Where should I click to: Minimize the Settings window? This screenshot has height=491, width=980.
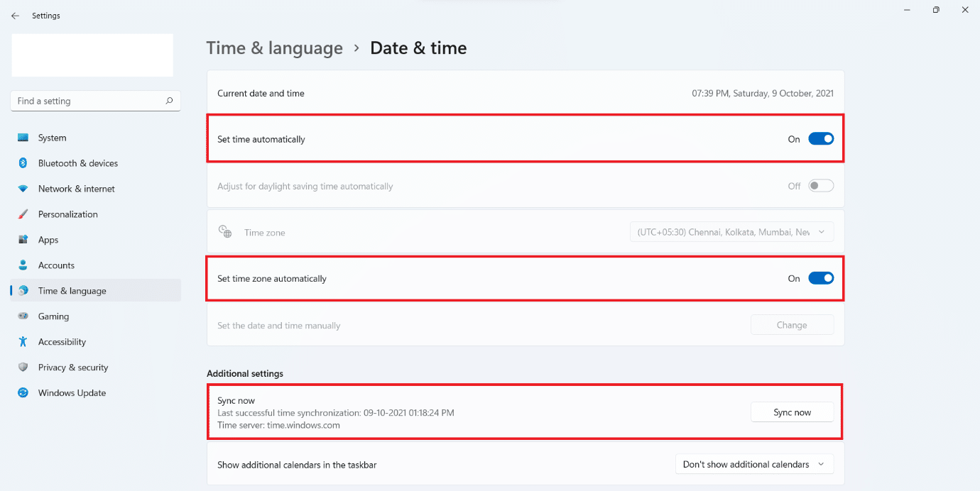(907, 10)
